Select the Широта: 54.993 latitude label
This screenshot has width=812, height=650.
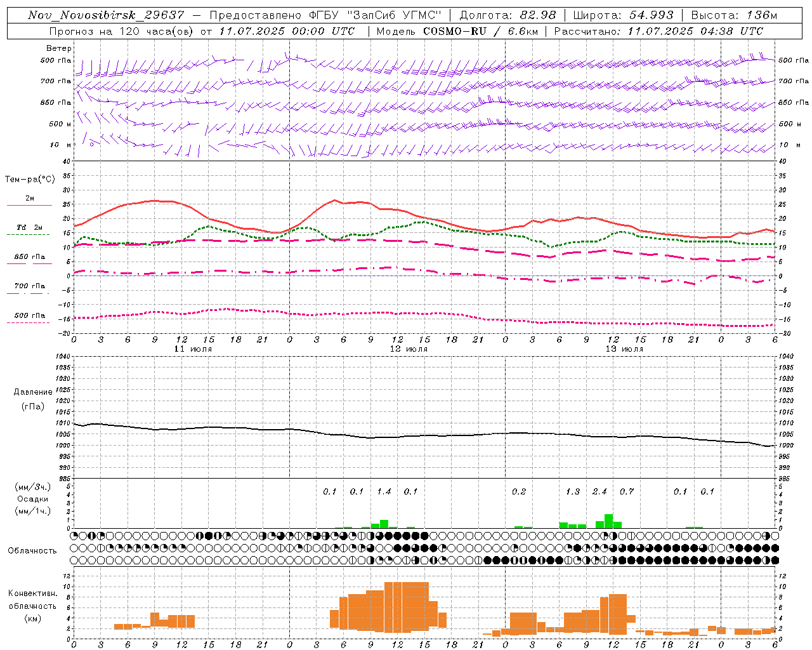(624, 15)
